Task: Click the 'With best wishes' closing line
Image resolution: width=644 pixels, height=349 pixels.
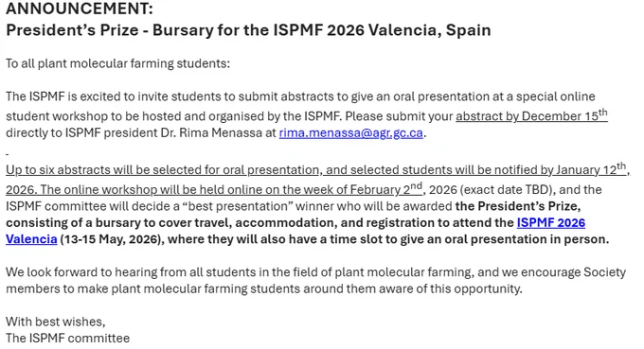Action: click(x=56, y=322)
